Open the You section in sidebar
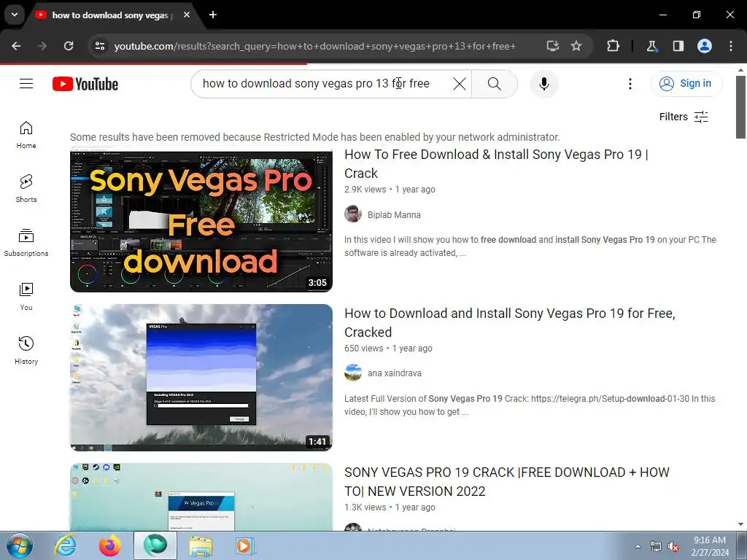The image size is (747, 560). (x=26, y=296)
